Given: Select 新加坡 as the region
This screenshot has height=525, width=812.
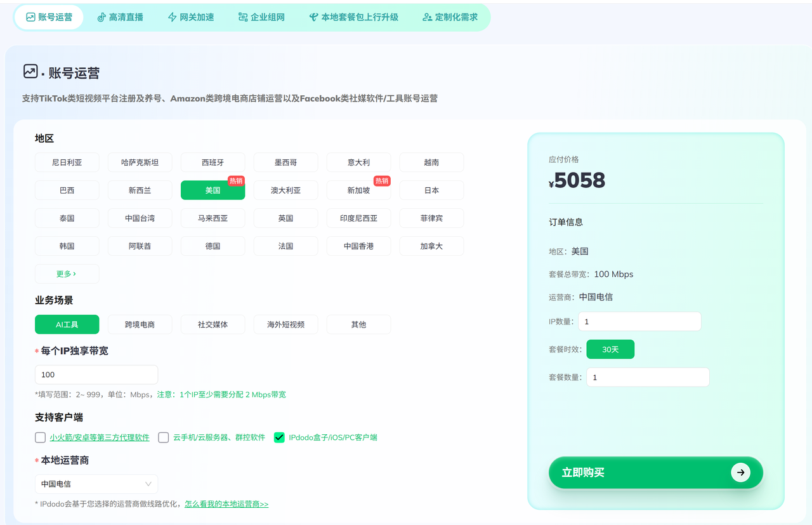Looking at the screenshot, I should pos(358,190).
